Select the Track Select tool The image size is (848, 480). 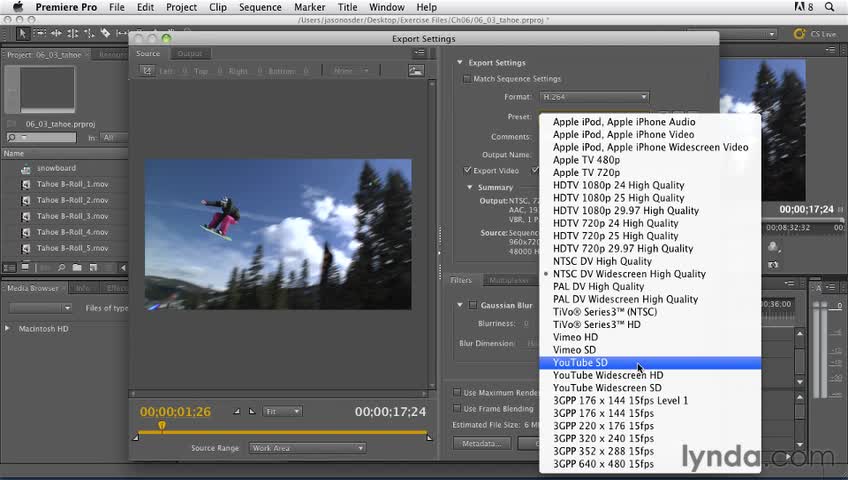pos(39,34)
